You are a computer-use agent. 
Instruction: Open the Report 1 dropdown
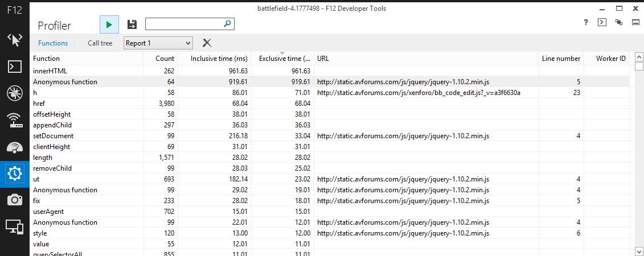click(x=158, y=43)
